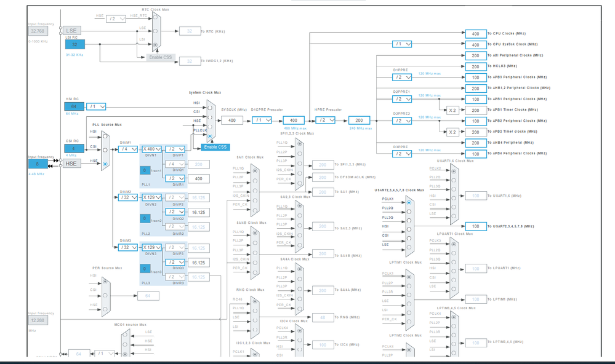Select HSE source in System Clock Mux

(210, 127)
